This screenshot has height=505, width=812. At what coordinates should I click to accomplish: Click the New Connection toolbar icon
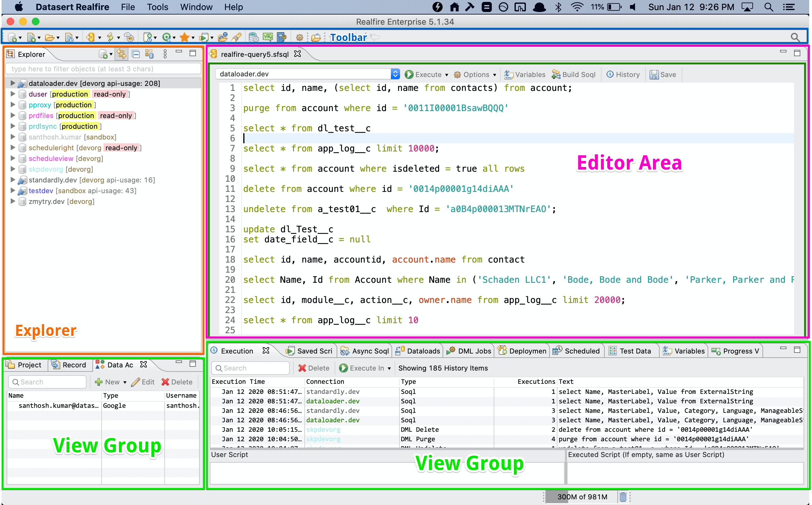(x=12, y=37)
